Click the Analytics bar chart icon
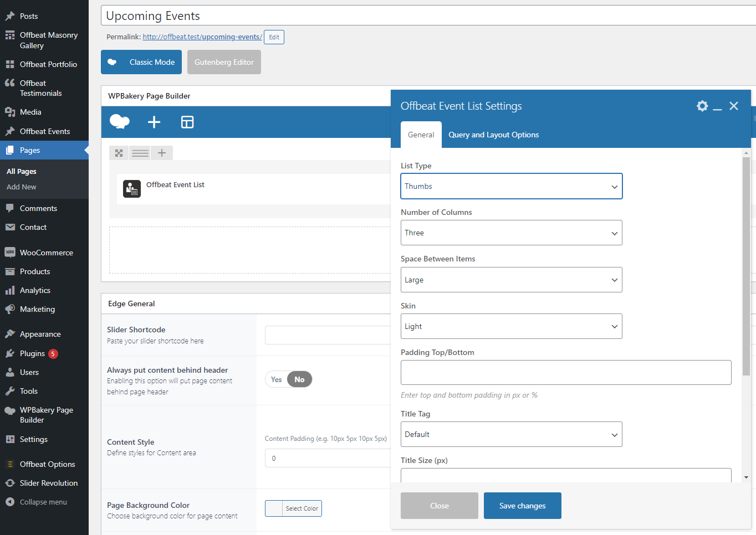The image size is (756, 535). pos(10,290)
